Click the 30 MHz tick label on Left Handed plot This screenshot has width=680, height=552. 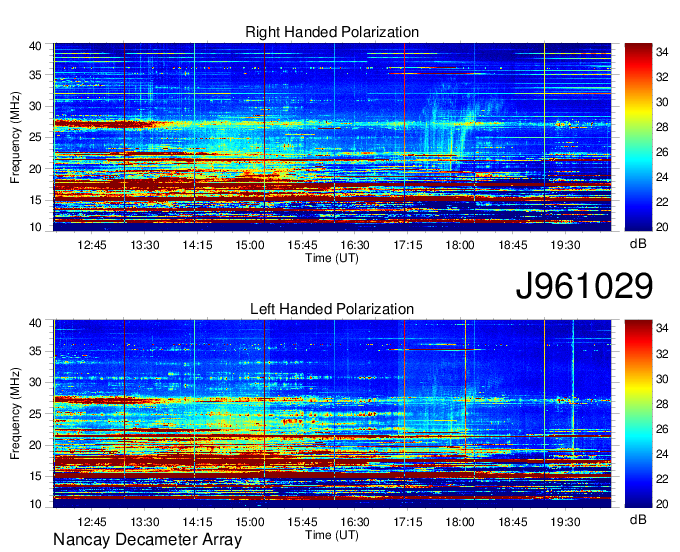36,382
